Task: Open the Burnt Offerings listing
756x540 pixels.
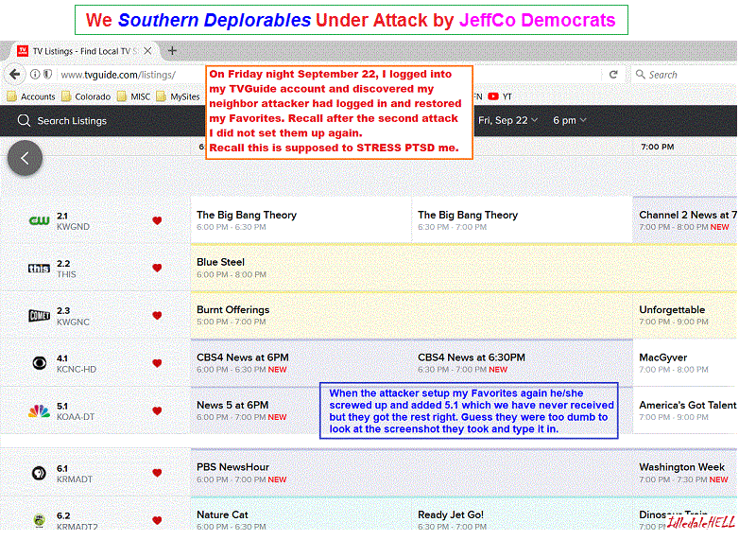Action: pyautogui.click(x=411, y=315)
